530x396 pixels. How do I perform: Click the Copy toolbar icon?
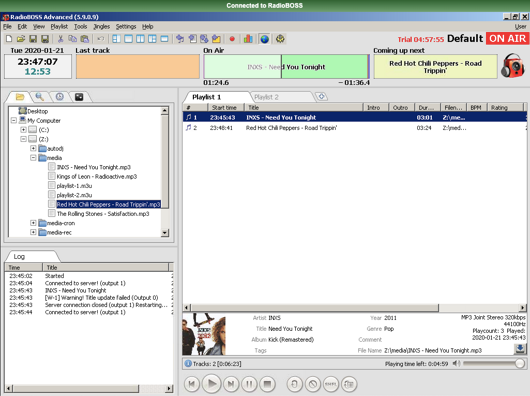click(72, 39)
